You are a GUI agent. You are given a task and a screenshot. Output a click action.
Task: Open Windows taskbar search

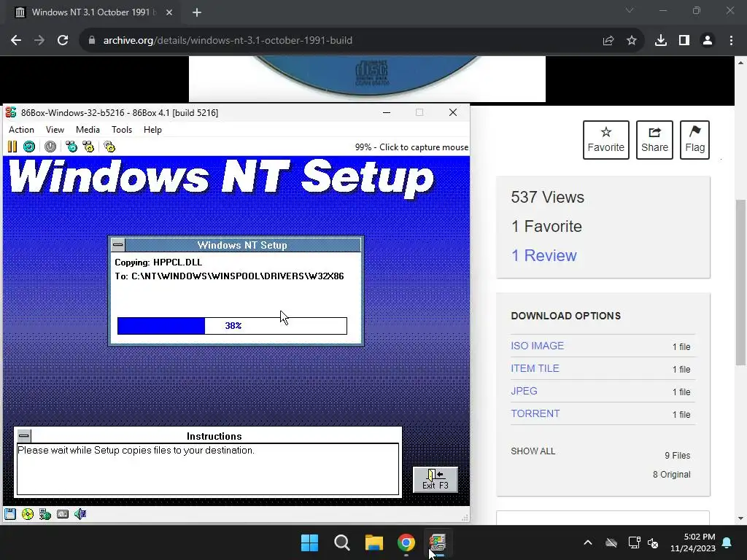[x=342, y=542]
